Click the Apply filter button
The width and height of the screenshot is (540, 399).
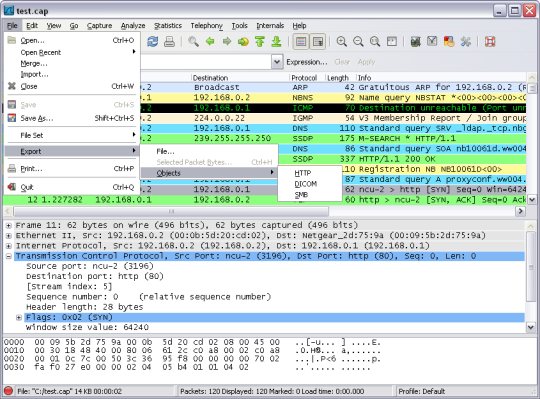366,62
